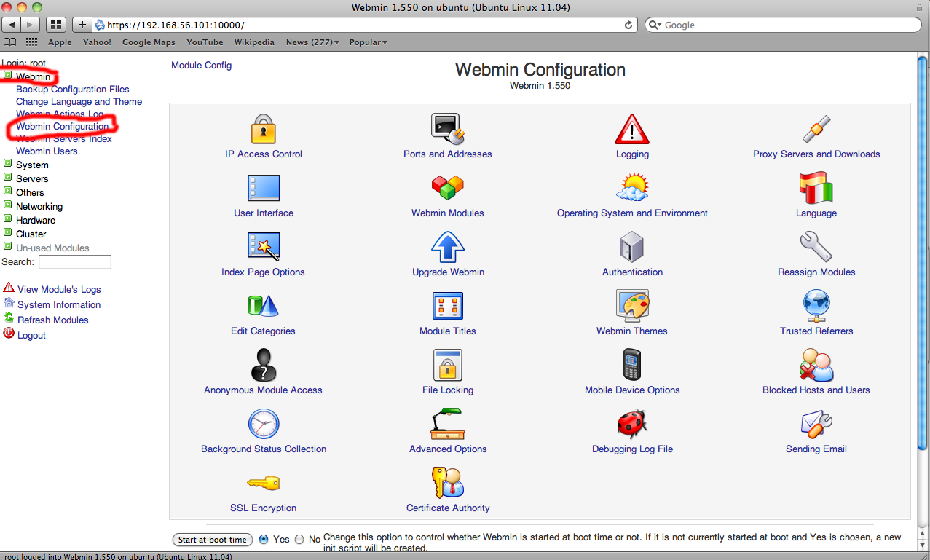Click the Module Titles icon

pos(448,306)
